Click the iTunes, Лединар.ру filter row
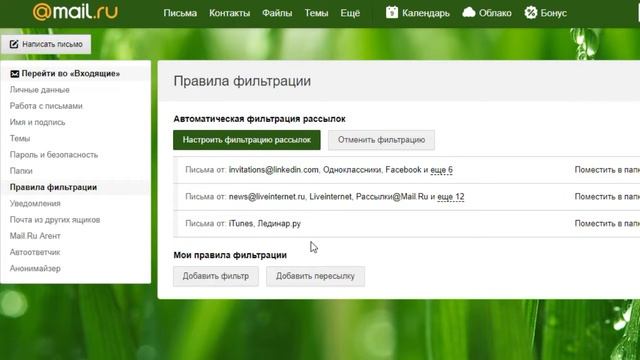The width and height of the screenshot is (640, 360). (x=243, y=224)
